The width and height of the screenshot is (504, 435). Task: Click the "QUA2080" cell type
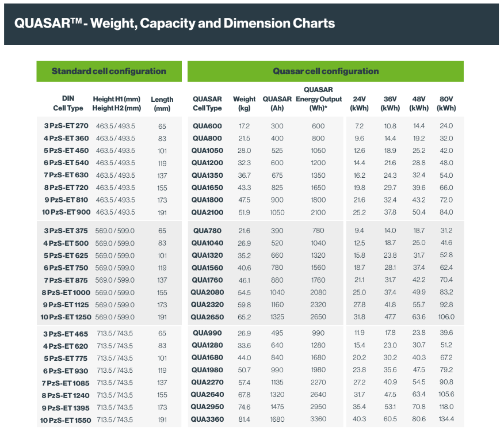point(207,292)
